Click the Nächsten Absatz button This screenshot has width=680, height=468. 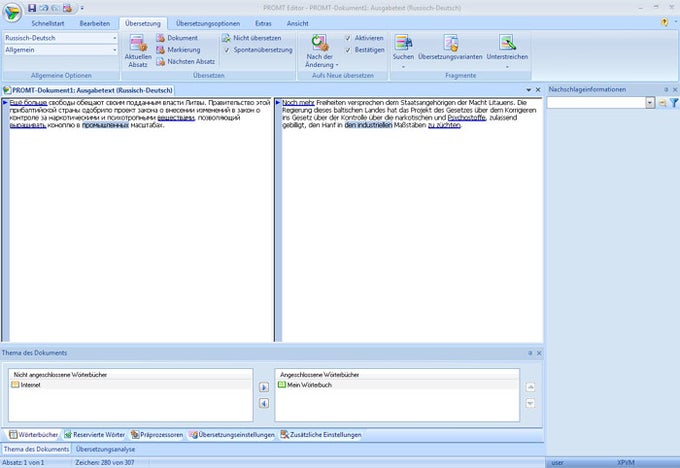(x=186, y=62)
